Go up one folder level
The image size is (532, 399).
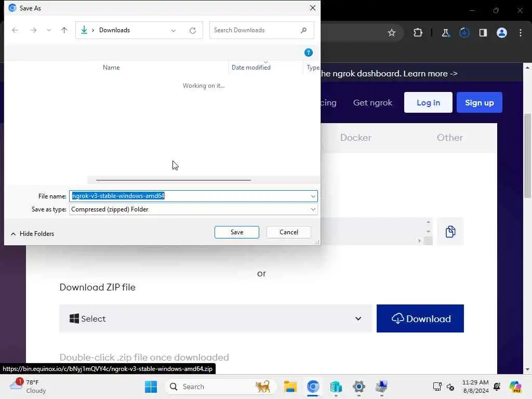[64, 30]
